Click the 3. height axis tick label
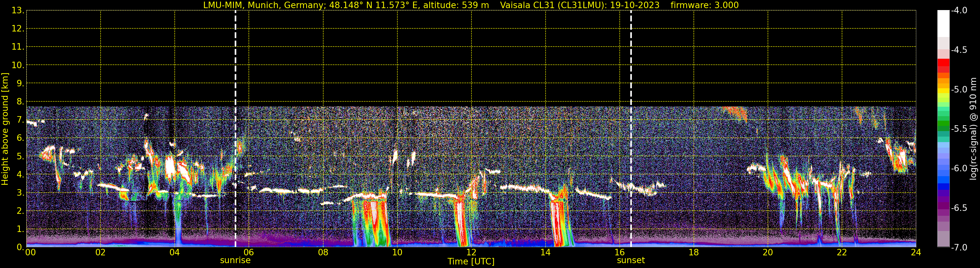980x268 pixels. coord(20,193)
